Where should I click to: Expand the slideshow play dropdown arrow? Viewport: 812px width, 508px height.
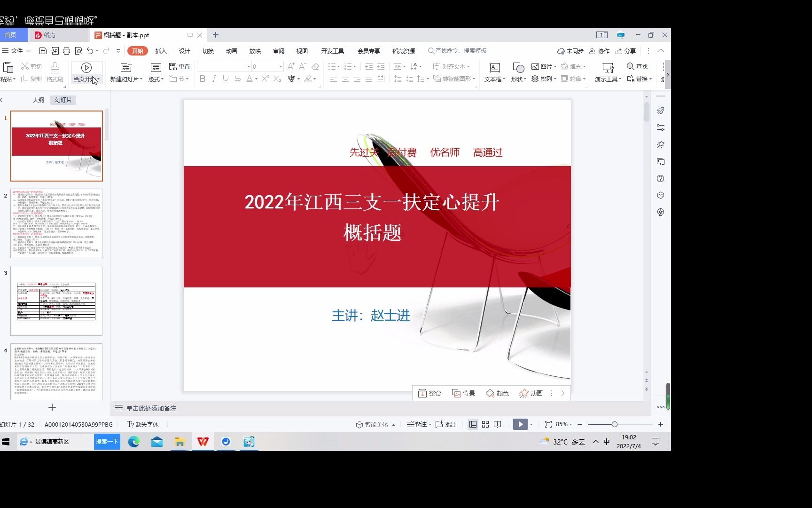tap(531, 424)
